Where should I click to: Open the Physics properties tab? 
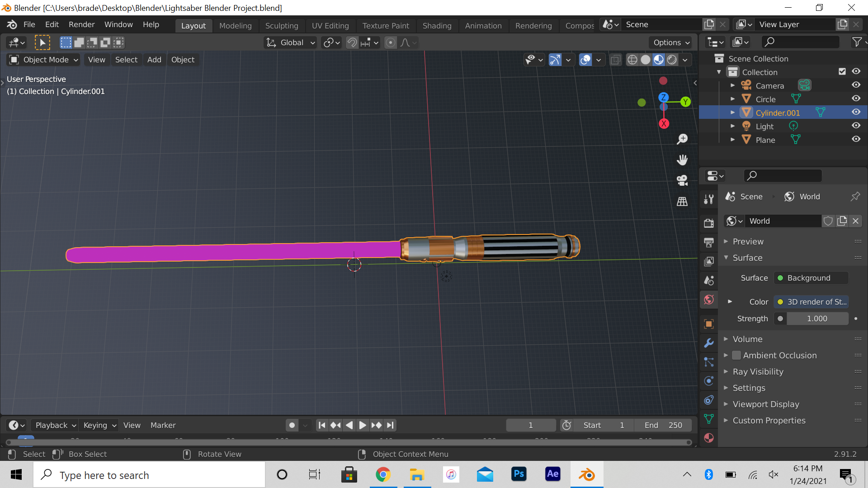[709, 381]
